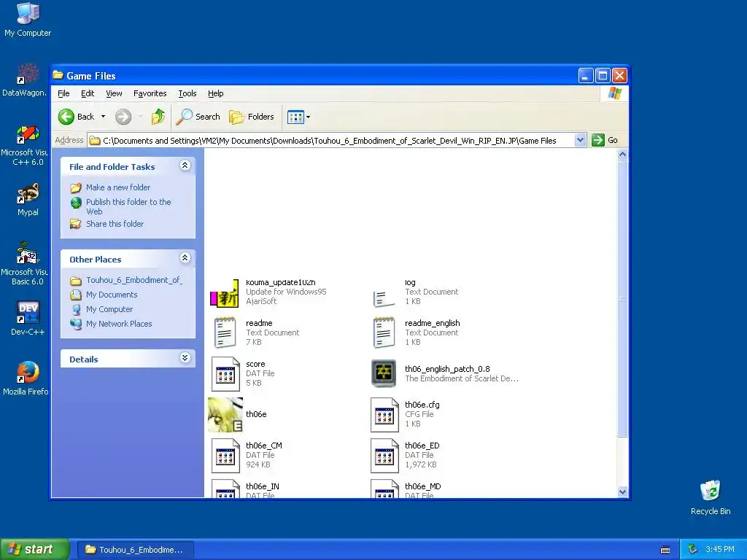Screen dimensions: 747x560
Task: Open the Favorites menu
Action: click(x=150, y=93)
